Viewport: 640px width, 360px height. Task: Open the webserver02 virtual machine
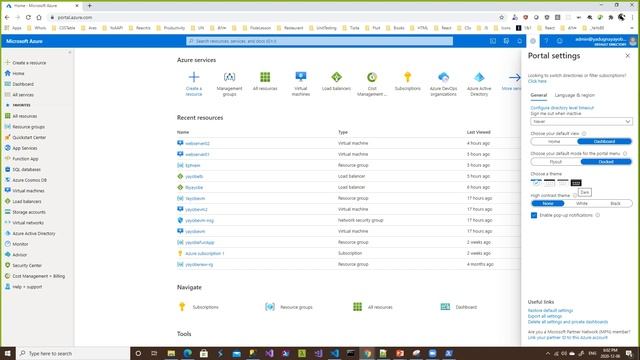tap(197, 144)
